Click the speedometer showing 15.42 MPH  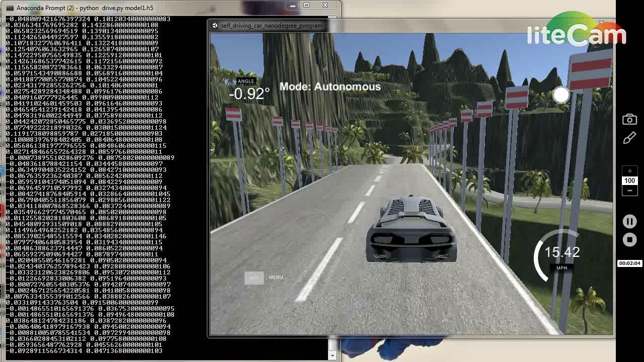561,254
